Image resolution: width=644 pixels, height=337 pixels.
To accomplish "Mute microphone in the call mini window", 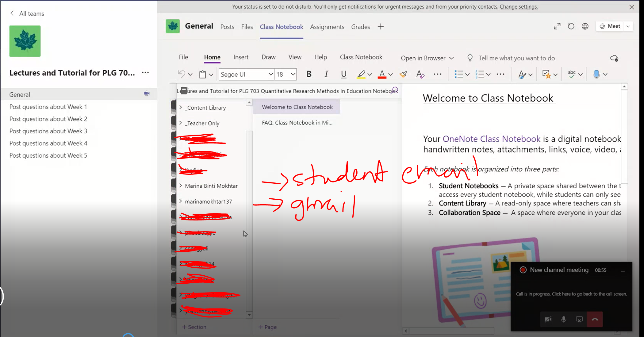I will (564, 319).
